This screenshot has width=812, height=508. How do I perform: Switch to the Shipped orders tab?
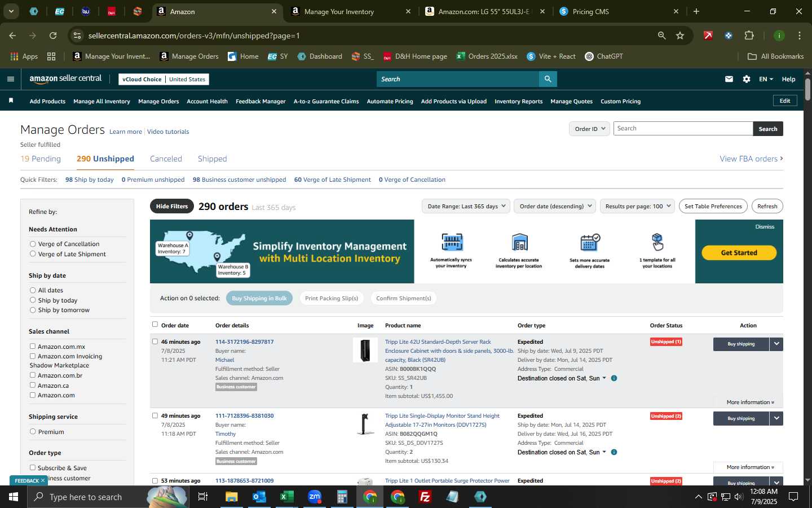pyautogui.click(x=213, y=159)
